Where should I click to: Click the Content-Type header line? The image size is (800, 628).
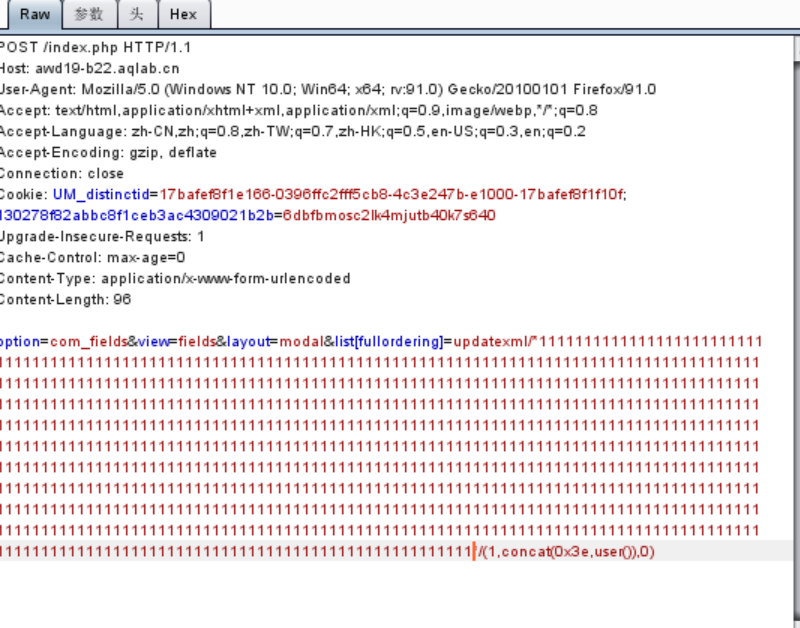tap(175, 279)
